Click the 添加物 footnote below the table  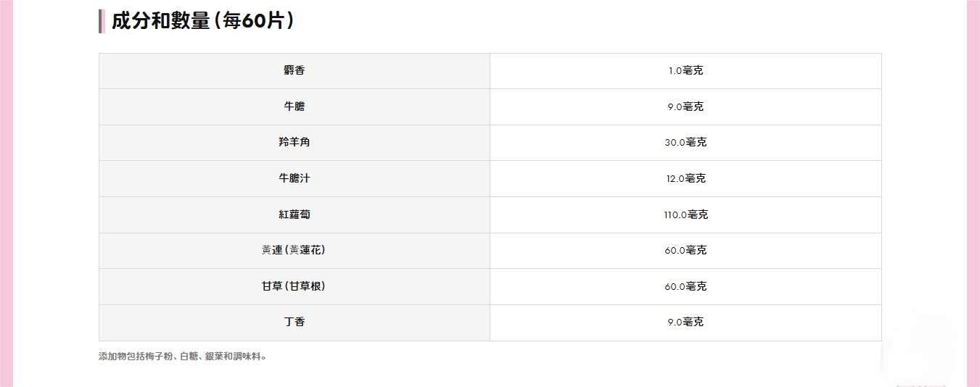point(183,357)
